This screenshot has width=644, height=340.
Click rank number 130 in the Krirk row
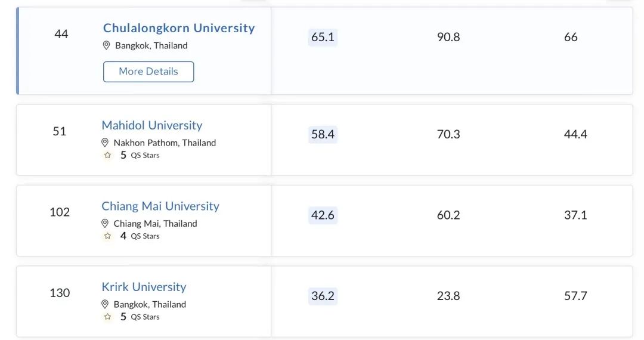(60, 293)
